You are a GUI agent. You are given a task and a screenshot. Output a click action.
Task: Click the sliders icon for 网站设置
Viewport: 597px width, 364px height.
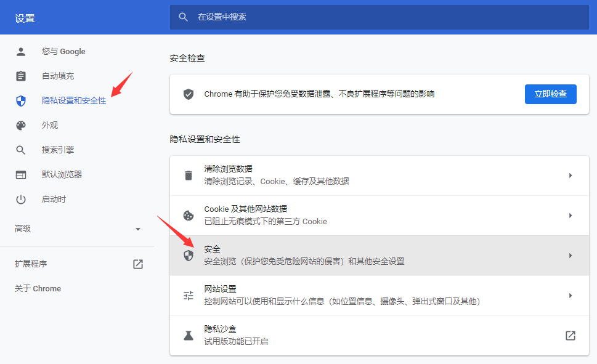(188, 295)
